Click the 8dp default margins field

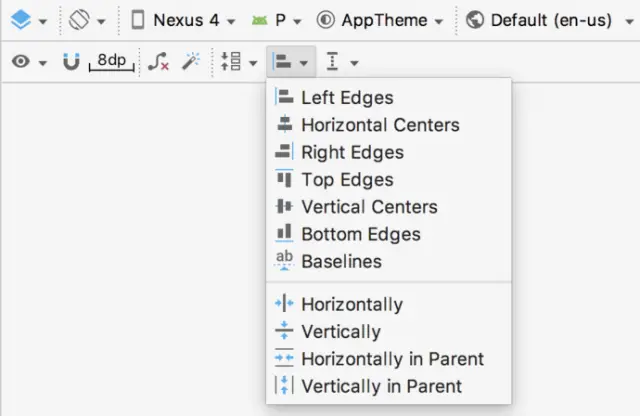[111, 62]
